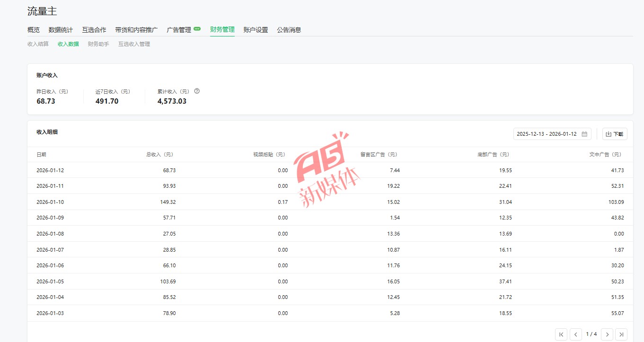Go to the first page of results
This screenshot has height=342, width=644.
click(561, 334)
